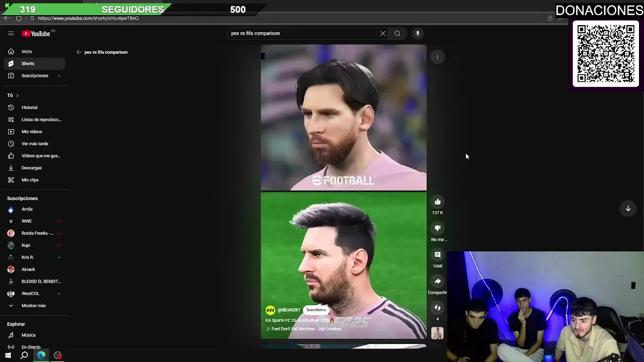
Task: Open BLESSD EL BENDIT... channel
Action: pyautogui.click(x=34, y=282)
